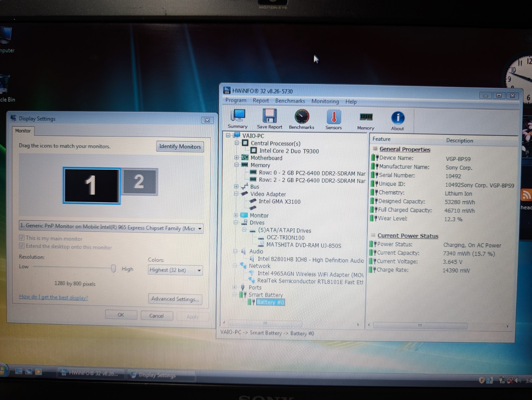The height and width of the screenshot is (400, 532).
Task: Select the Drives tree node
Action: [x=257, y=223]
